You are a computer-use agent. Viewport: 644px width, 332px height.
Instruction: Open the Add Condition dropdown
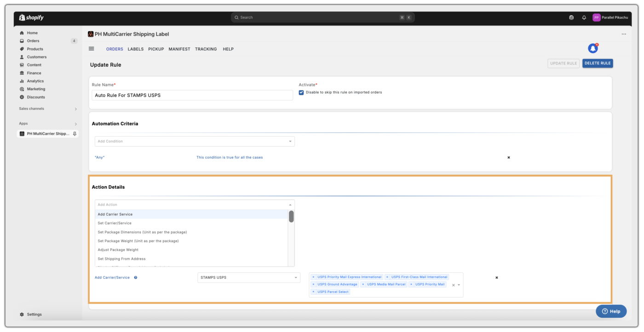[195, 142]
